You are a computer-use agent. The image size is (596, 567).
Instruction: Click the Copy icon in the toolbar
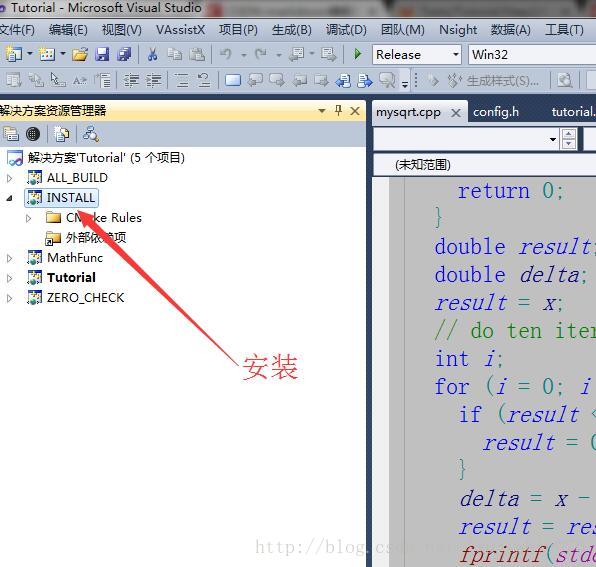[175, 54]
